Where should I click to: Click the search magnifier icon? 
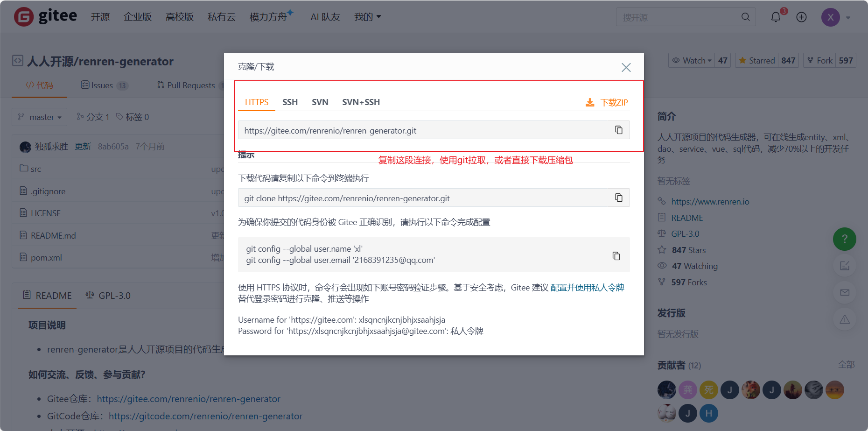click(745, 17)
